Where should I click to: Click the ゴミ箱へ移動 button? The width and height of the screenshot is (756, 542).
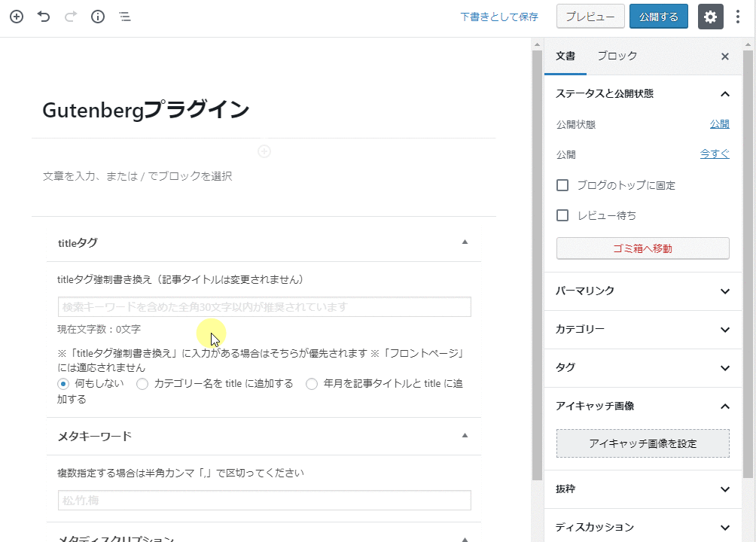pos(643,248)
